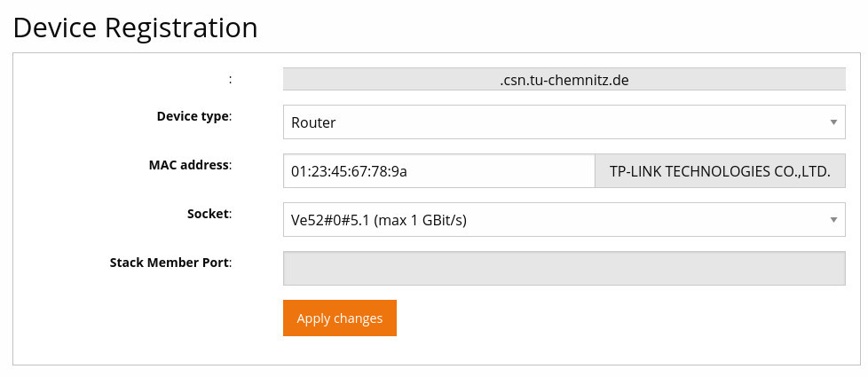The image size is (868, 377).
Task: Click the Device type label
Action: [193, 116]
